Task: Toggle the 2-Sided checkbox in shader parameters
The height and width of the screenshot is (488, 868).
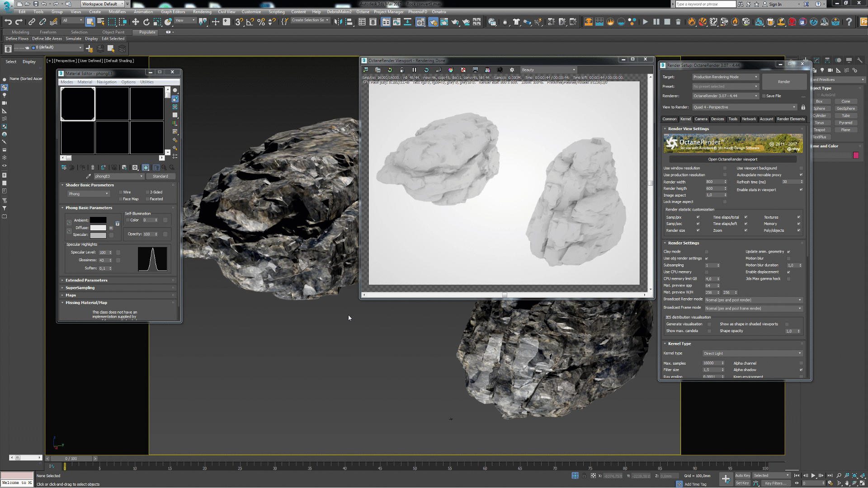Action: (147, 192)
